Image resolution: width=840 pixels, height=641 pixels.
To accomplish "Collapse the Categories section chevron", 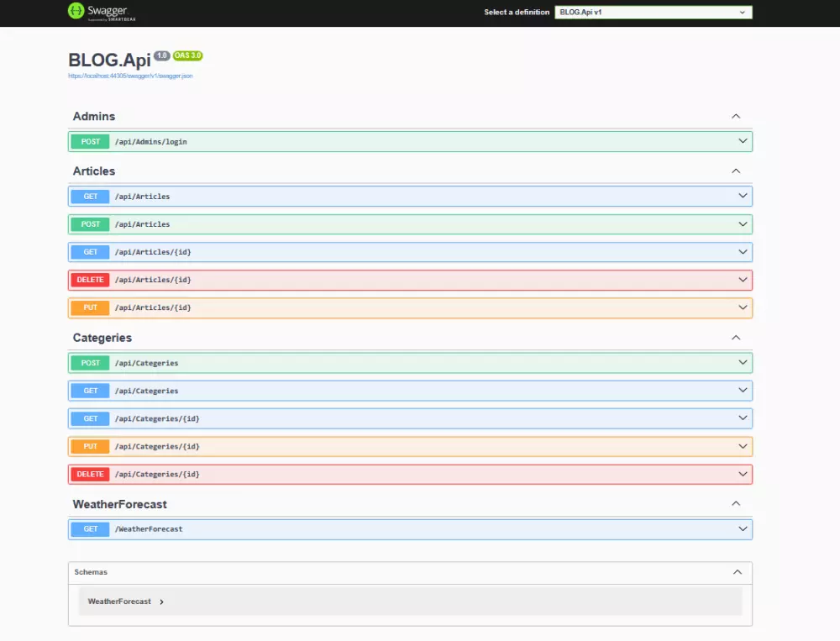I will (x=736, y=338).
